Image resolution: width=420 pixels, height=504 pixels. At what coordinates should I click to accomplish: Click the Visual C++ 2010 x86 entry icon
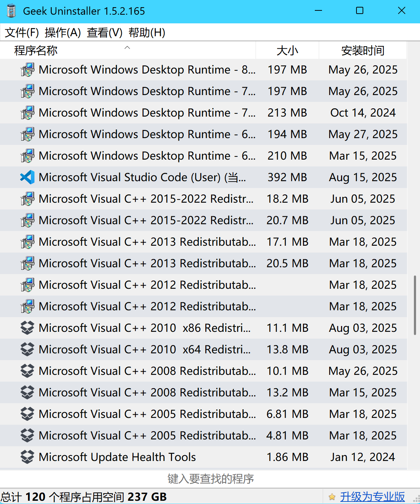coord(27,328)
